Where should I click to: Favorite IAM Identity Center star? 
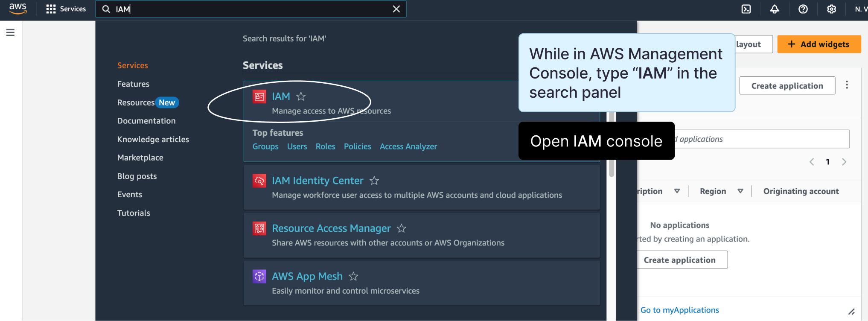pyautogui.click(x=374, y=181)
